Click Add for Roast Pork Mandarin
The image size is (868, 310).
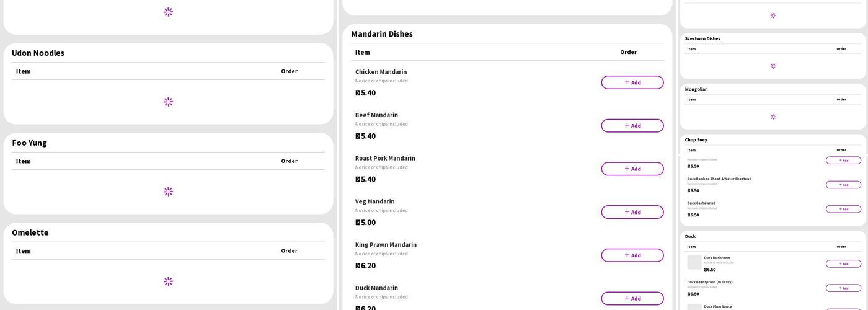(x=632, y=169)
